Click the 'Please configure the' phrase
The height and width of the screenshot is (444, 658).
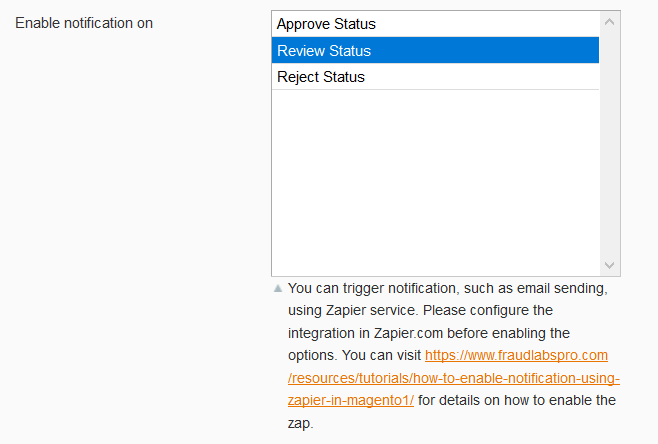coord(488,311)
